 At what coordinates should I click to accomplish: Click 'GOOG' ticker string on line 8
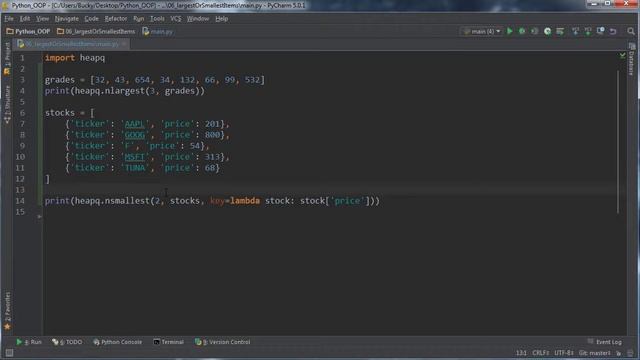pos(135,135)
